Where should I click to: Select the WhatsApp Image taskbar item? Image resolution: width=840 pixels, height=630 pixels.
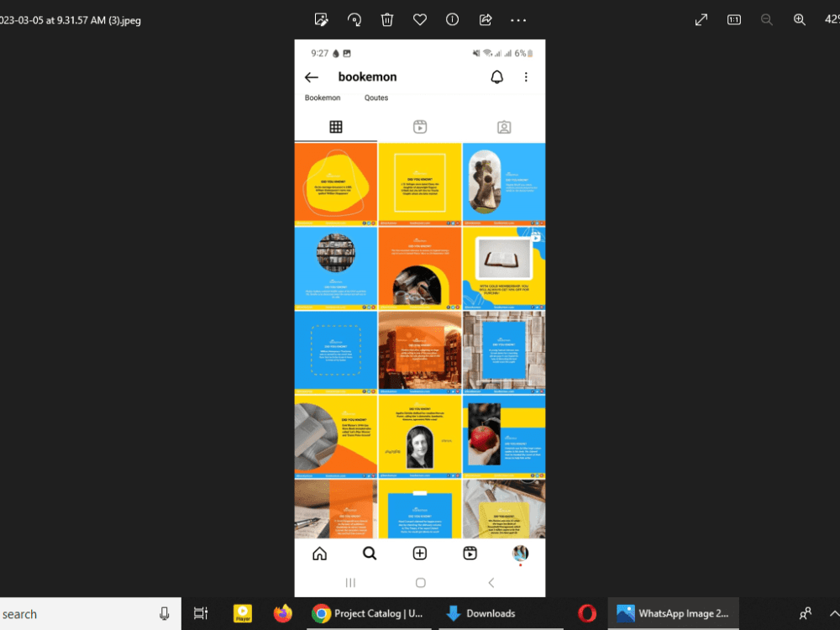(674, 613)
